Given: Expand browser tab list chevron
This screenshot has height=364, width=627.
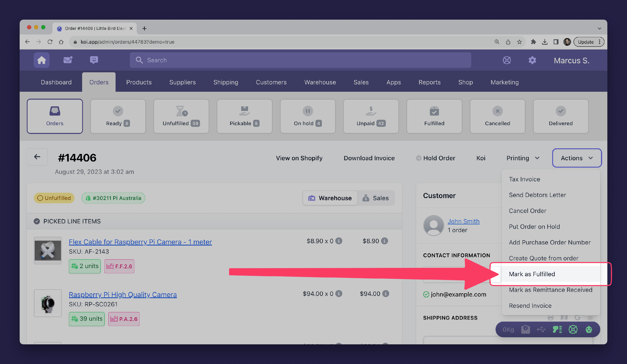Looking at the screenshot, I should 599,28.
